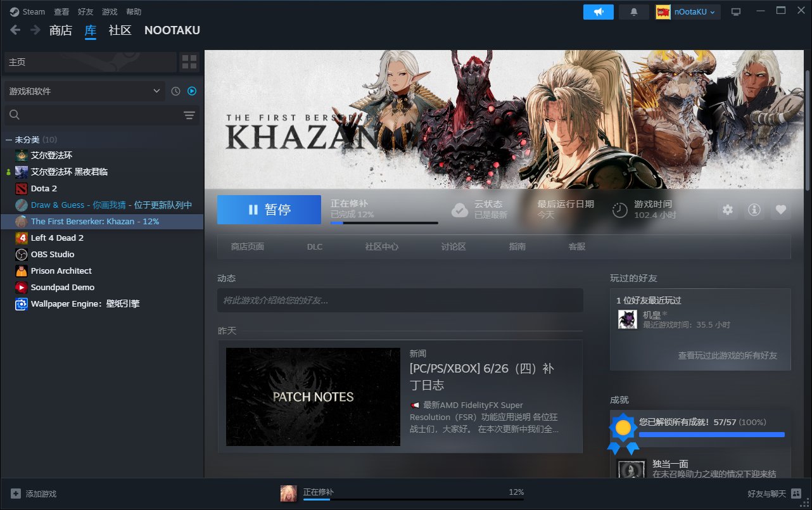The height and width of the screenshot is (510, 812).
Task: Open 好友与聊天 panel
Action: pos(774,494)
